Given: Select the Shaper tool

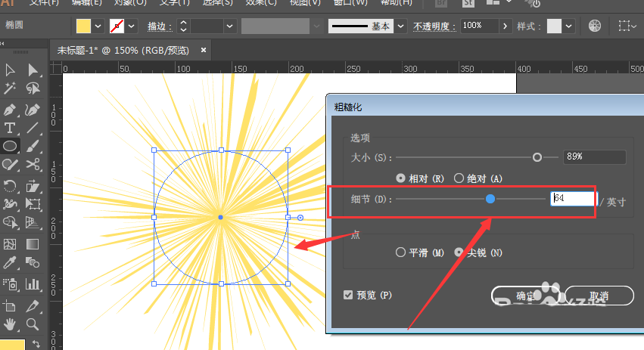Looking at the screenshot, I should point(10,165).
